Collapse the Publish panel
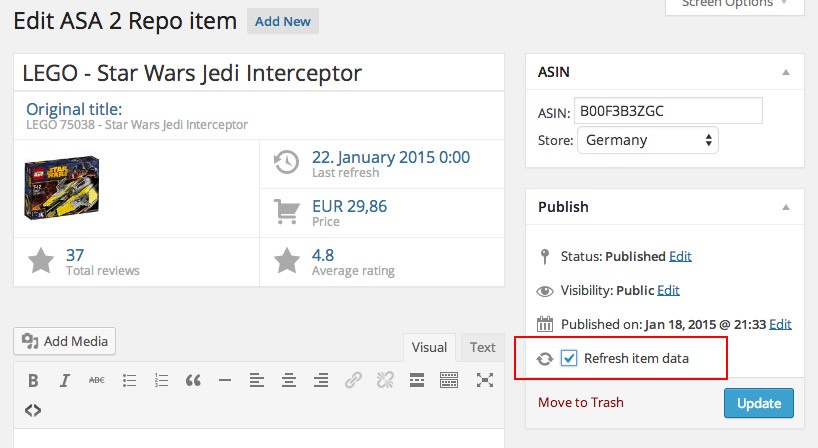The image size is (818, 448). click(786, 207)
